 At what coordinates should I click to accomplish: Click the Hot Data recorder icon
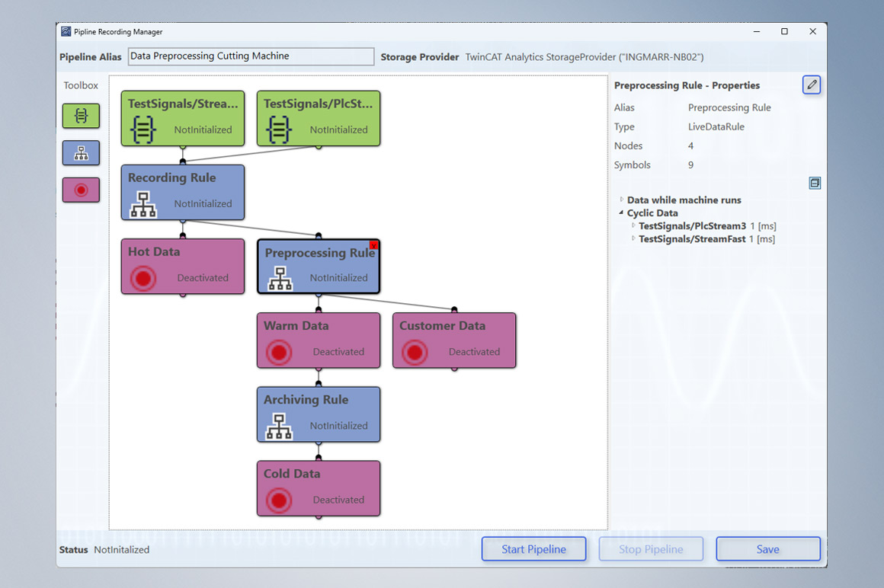[143, 279]
